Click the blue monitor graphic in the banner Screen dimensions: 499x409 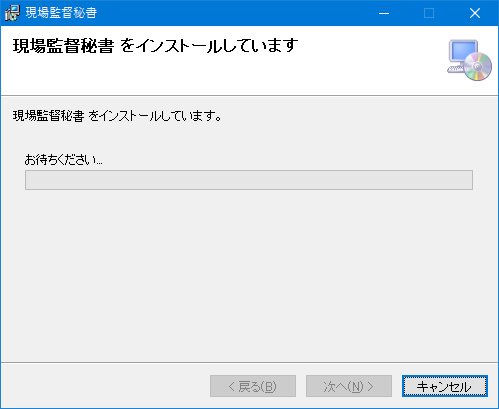coord(463,51)
